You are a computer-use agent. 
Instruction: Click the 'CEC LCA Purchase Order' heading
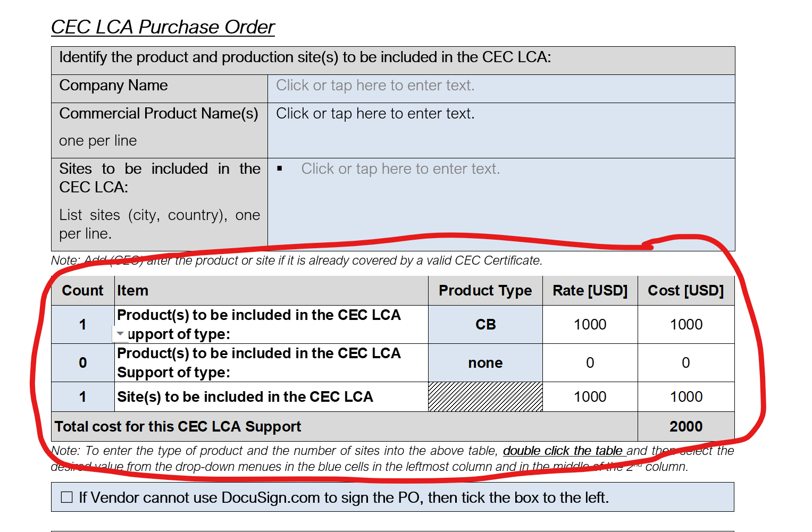click(163, 27)
